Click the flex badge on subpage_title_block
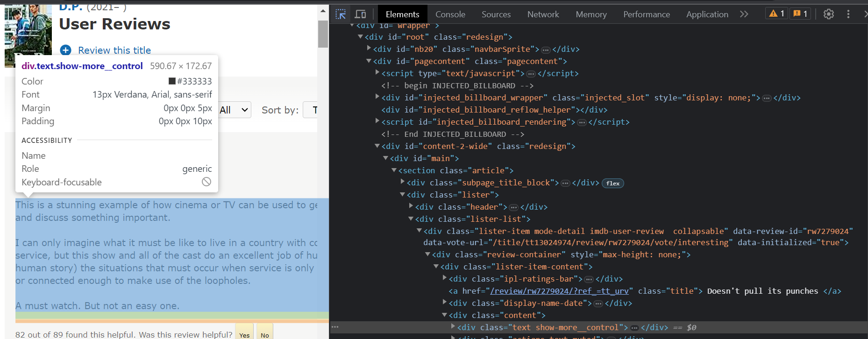Image resolution: width=868 pixels, height=339 pixels. [x=613, y=183]
